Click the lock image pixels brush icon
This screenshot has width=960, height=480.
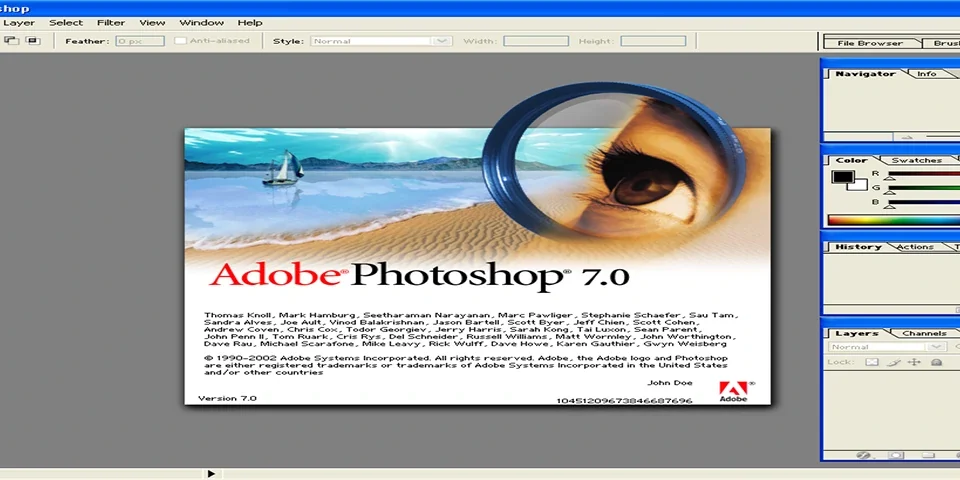pyautogui.click(x=892, y=362)
